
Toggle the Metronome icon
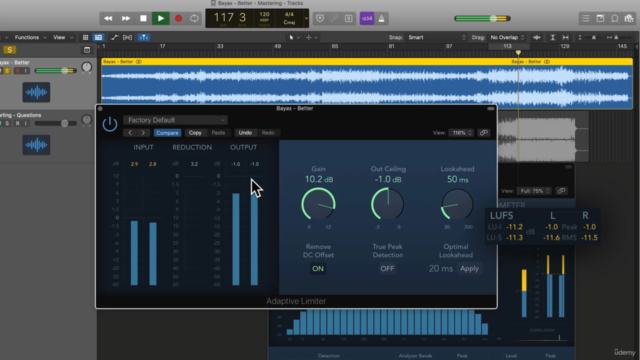point(382,18)
